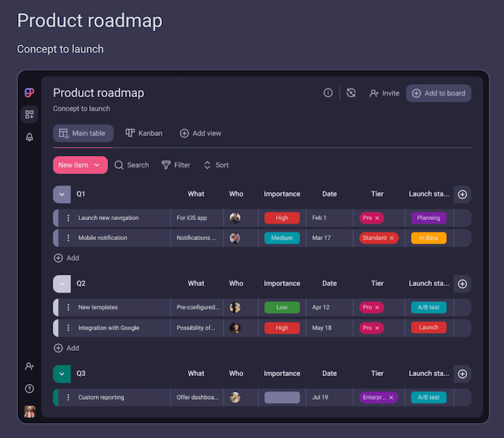This screenshot has width=504, height=438.
Task: Open row menu for Launch new navigation
Action: click(68, 218)
